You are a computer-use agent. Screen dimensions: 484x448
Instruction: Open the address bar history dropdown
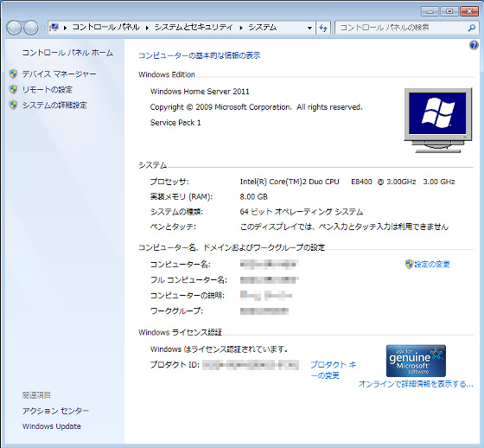309,28
